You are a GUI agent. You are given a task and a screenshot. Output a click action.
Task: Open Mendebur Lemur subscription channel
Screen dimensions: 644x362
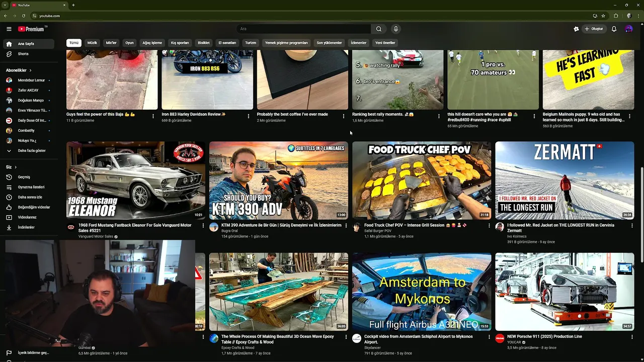coord(28,80)
